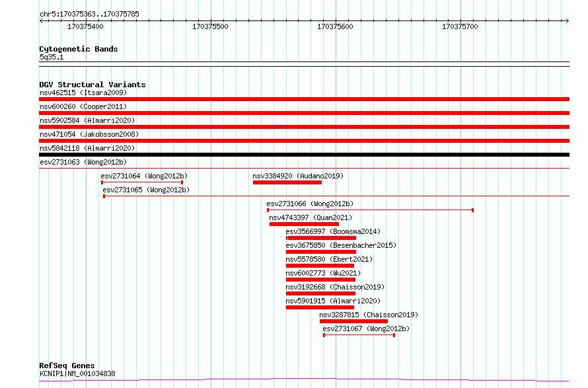Open nsv3384920 (Audano2019) label
The width and height of the screenshot is (588, 388).
click(x=298, y=176)
